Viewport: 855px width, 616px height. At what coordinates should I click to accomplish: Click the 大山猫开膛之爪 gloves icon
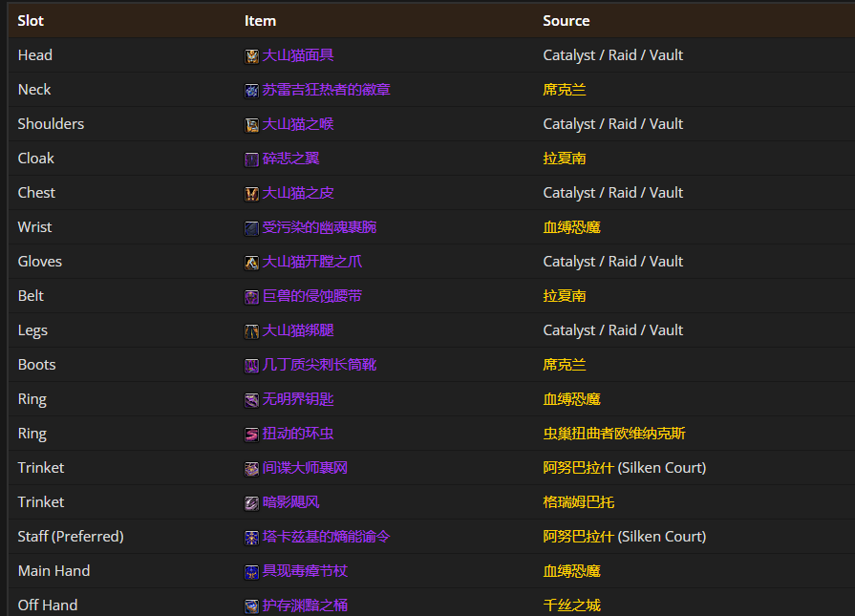[252, 263]
